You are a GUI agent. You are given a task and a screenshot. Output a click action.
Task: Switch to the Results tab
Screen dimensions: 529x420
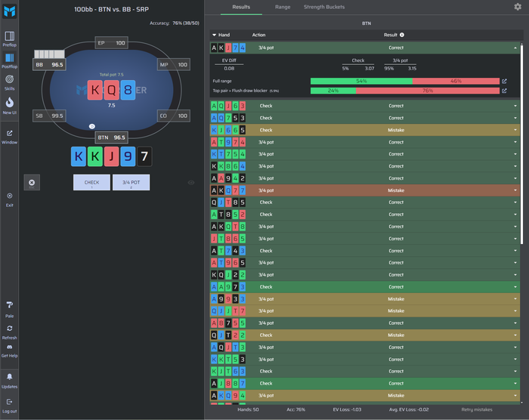coord(241,7)
